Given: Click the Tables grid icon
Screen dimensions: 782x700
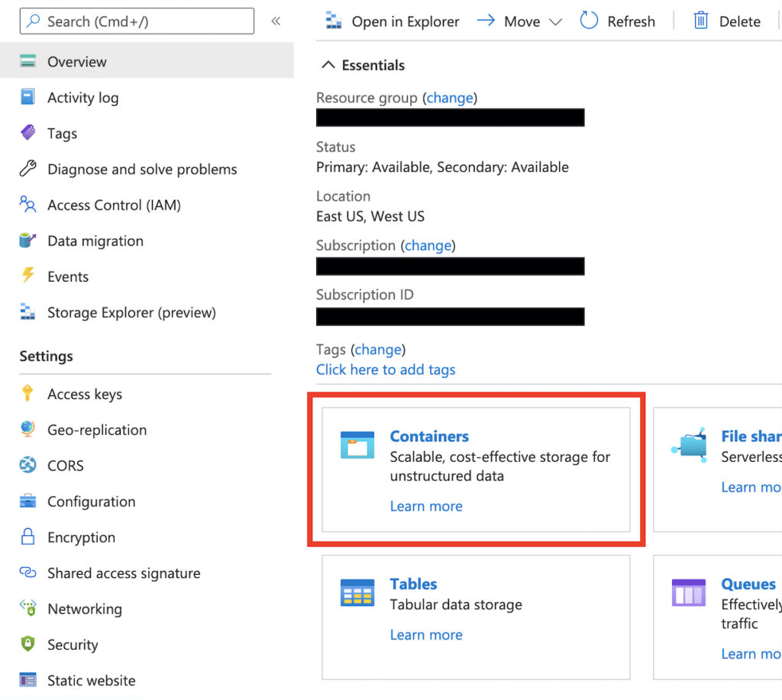Looking at the screenshot, I should point(357,592).
